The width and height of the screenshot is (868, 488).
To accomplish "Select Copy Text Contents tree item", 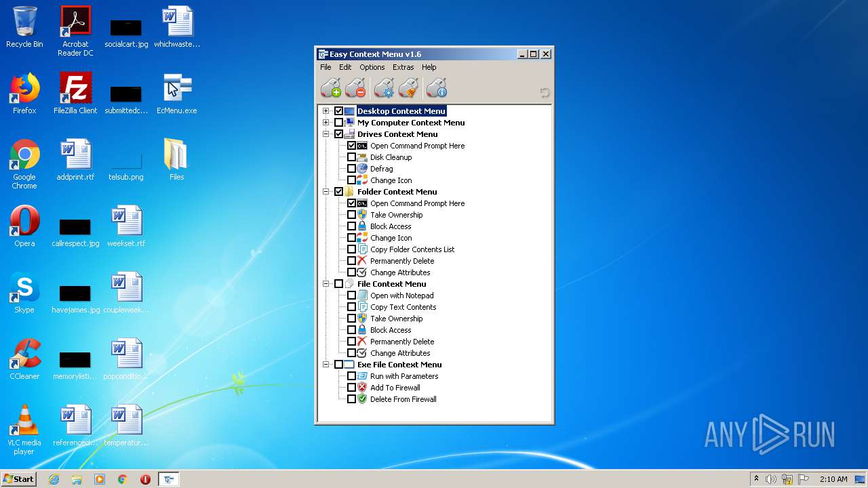I will (403, 307).
